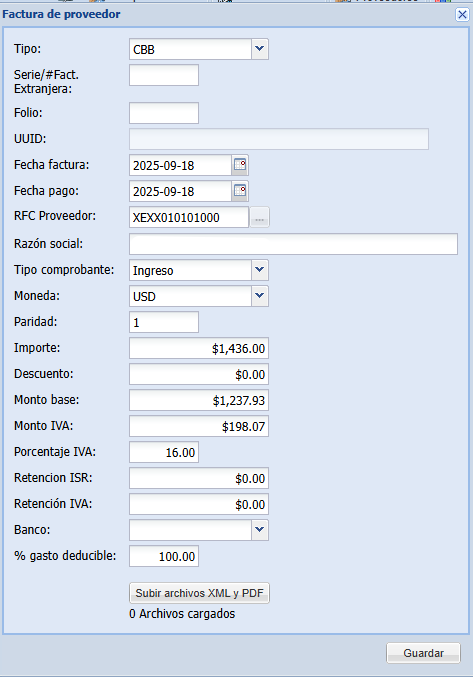This screenshot has width=473, height=677.
Task: Click the USD value in Moneda box
Action: click(x=190, y=296)
